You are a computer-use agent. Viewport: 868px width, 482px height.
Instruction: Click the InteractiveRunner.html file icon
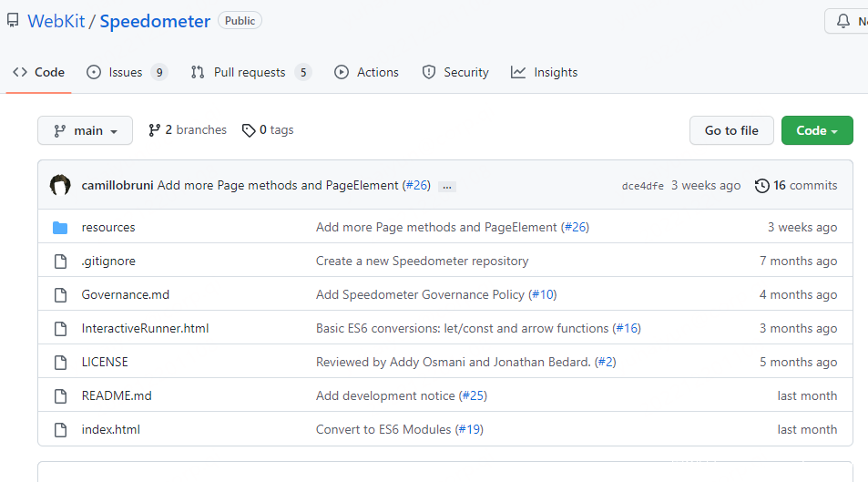click(x=60, y=329)
